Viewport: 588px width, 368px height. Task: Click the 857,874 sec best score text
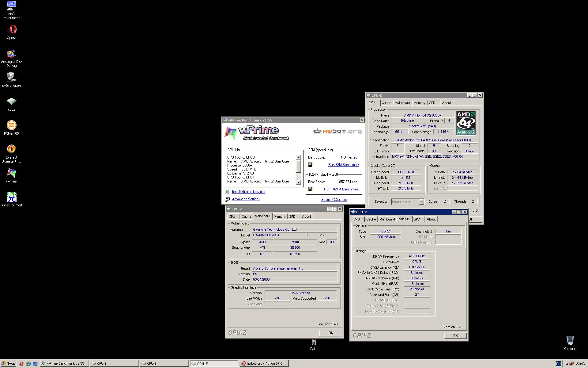(348, 182)
